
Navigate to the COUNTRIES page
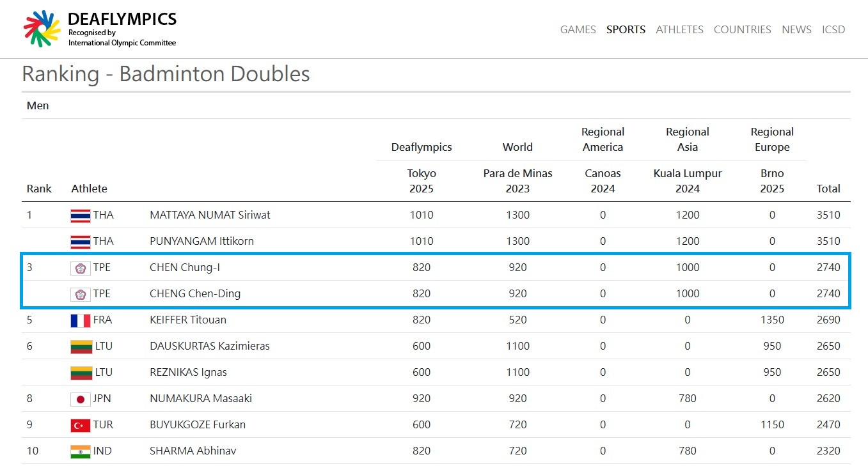pos(742,29)
